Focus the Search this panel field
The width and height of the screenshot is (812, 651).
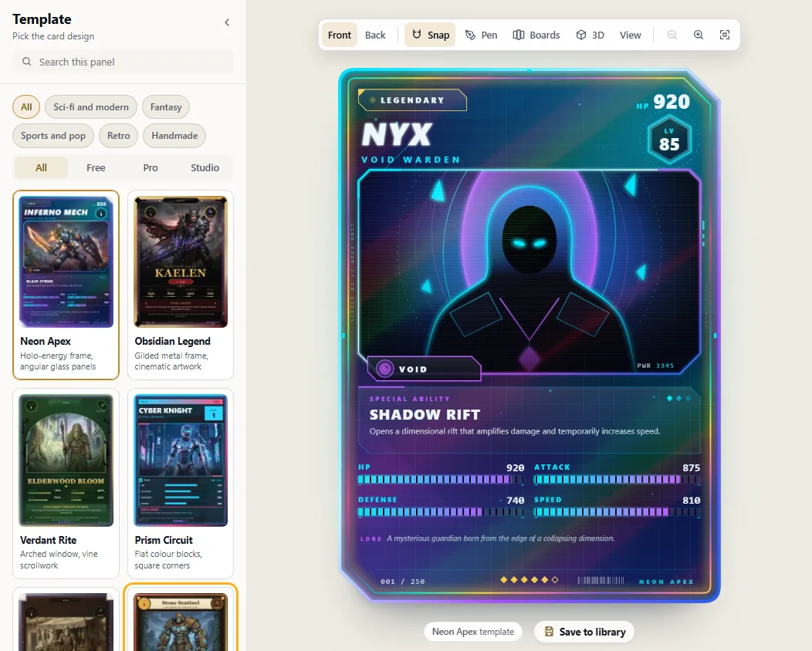tap(123, 62)
